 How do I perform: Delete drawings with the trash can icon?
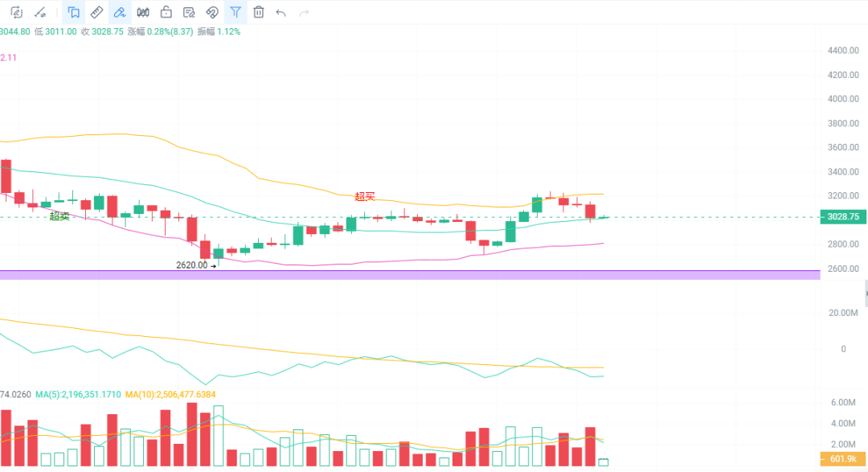click(259, 12)
